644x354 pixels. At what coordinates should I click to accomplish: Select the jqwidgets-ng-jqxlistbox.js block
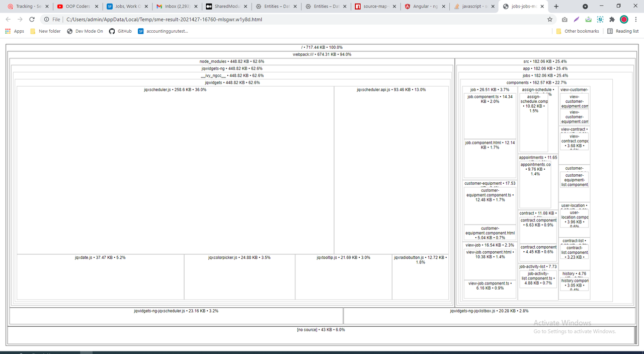tap(489, 316)
